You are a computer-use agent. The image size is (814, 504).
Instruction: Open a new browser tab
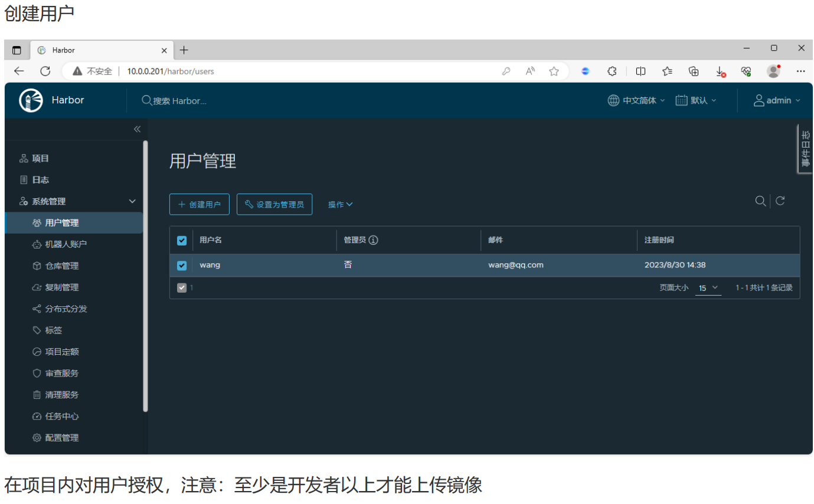tap(184, 50)
